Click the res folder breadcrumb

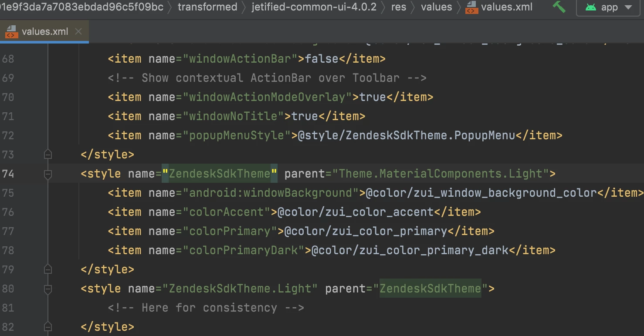[398, 7]
